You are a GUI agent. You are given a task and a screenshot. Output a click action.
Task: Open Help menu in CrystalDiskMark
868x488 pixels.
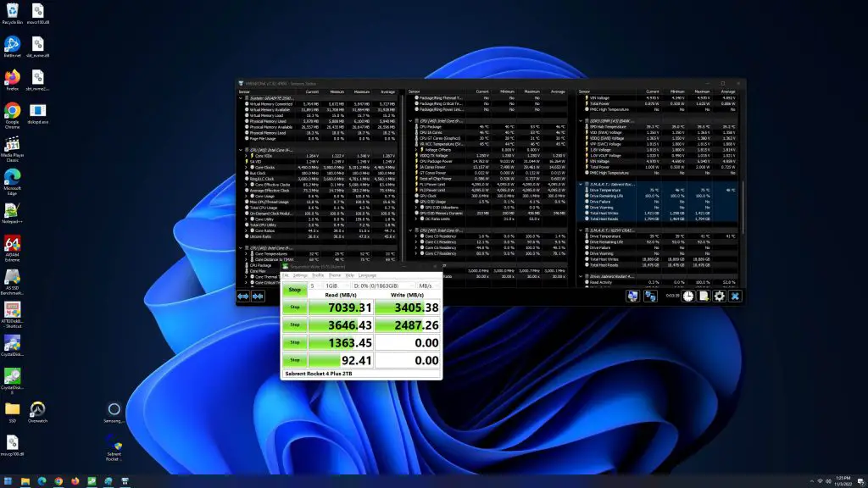(350, 275)
